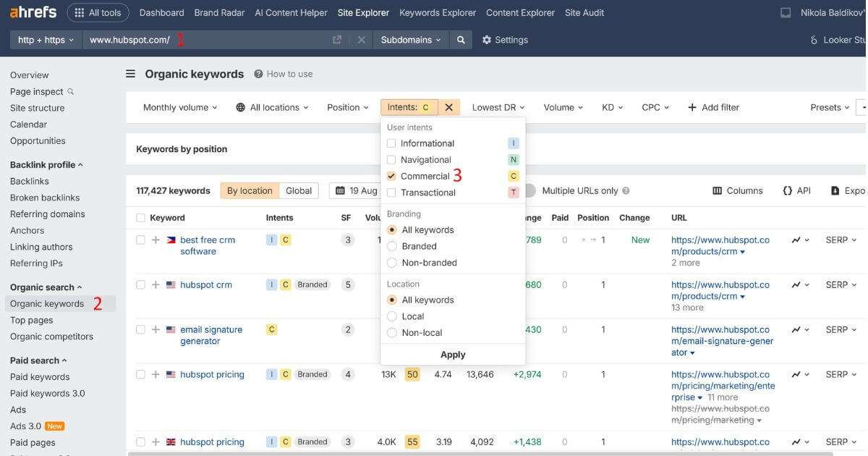Screen dimensions: 868x456
Task: Open the Subdomains mode dropdown
Action: [x=410, y=40]
